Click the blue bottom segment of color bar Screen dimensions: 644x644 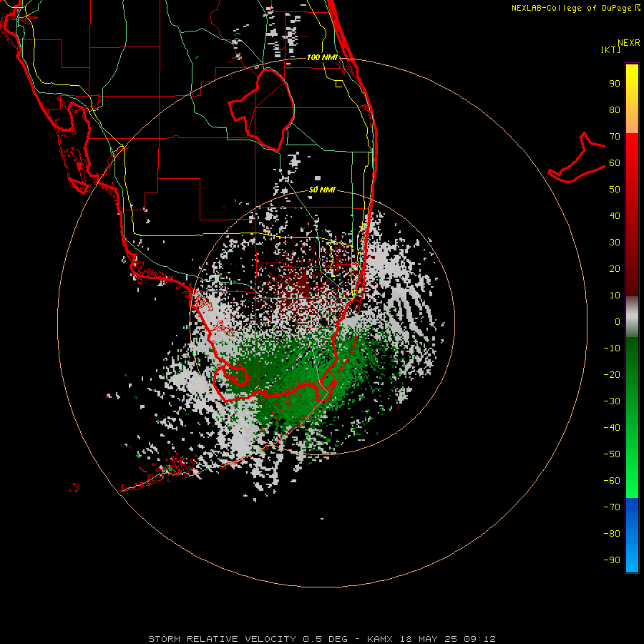click(x=632, y=535)
